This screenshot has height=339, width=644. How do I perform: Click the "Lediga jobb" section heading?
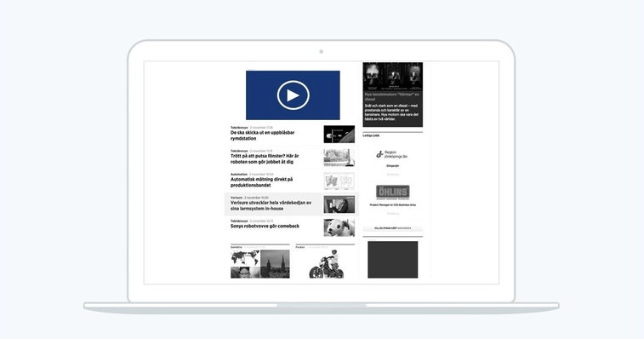[371, 135]
